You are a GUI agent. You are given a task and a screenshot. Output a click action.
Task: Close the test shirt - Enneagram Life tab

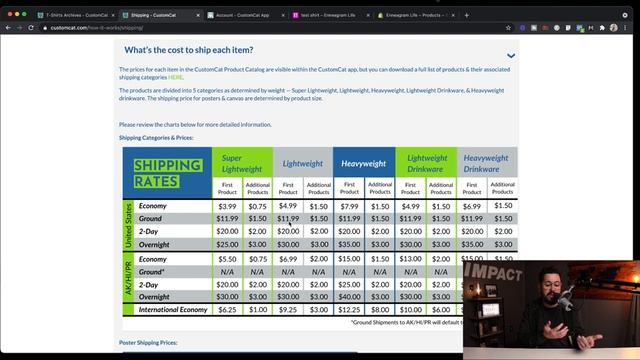click(x=368, y=15)
